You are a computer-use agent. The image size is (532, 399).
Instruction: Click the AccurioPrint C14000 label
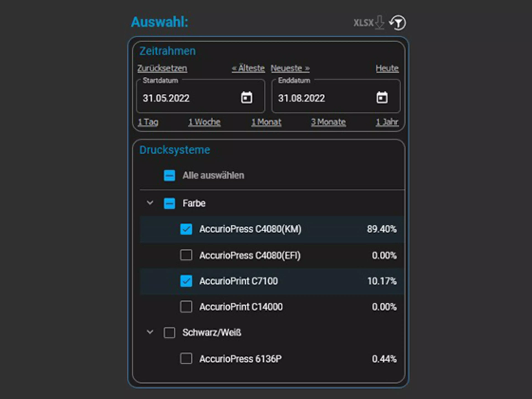pyautogui.click(x=241, y=307)
